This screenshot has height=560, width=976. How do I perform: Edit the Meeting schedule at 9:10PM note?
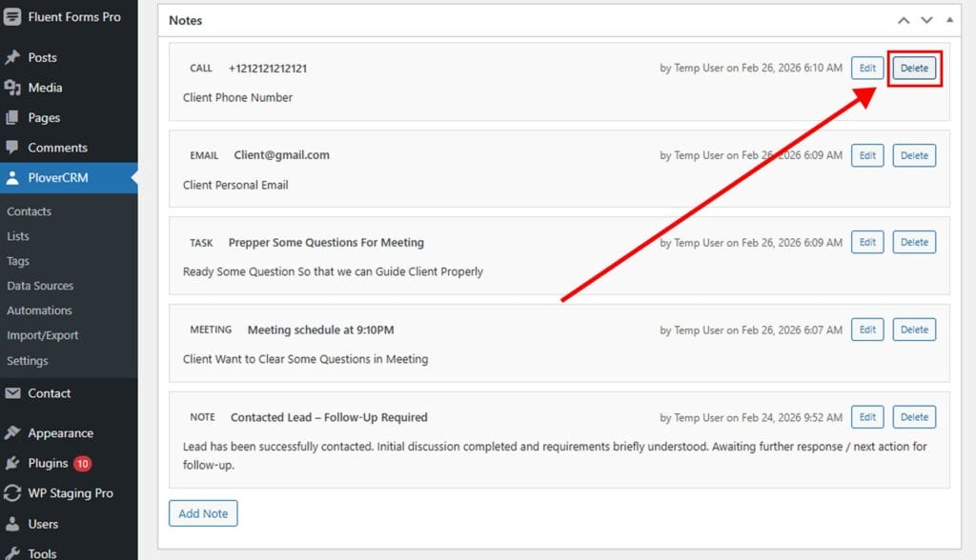tap(867, 330)
